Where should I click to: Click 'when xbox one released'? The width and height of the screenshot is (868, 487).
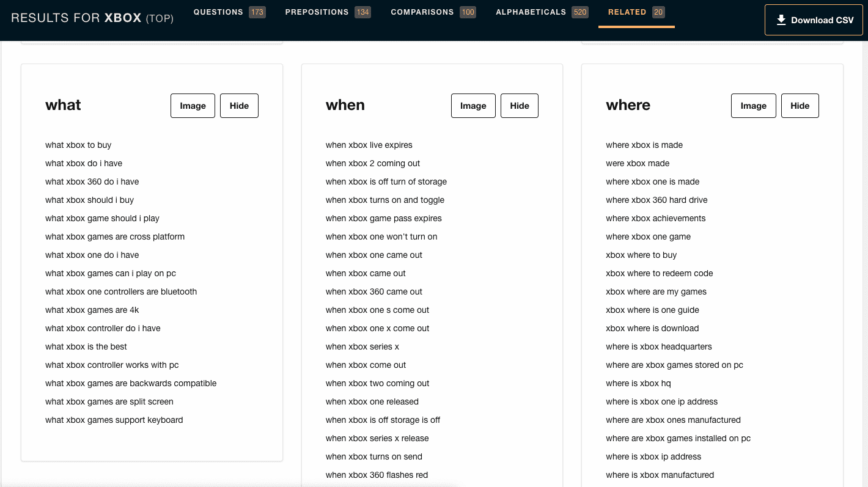[372, 401]
